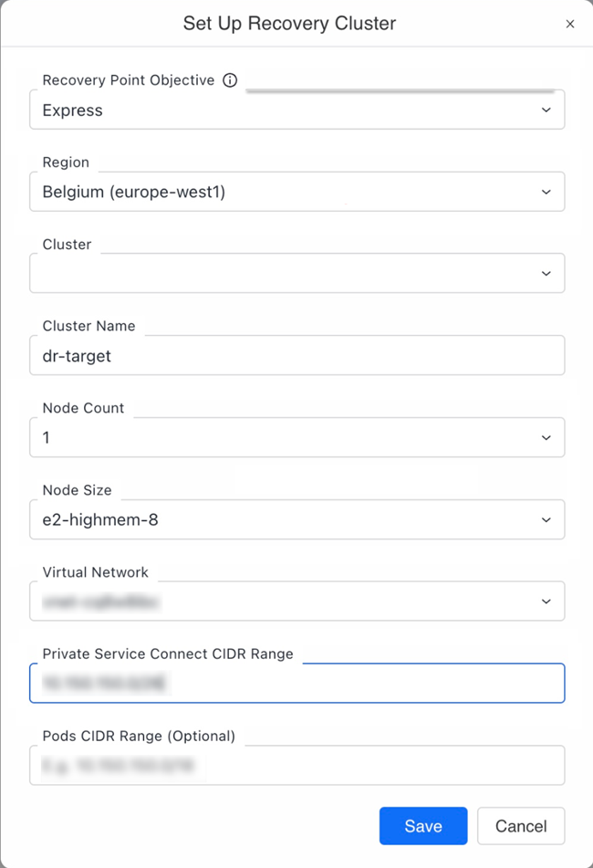Close the Set Up Recovery Cluster dialog

[570, 24]
